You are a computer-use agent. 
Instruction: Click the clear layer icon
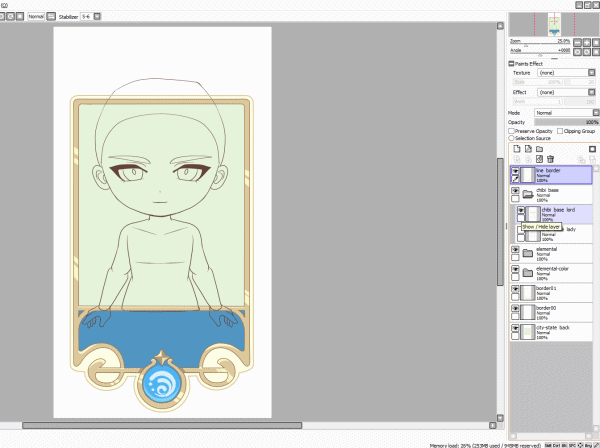(539, 159)
